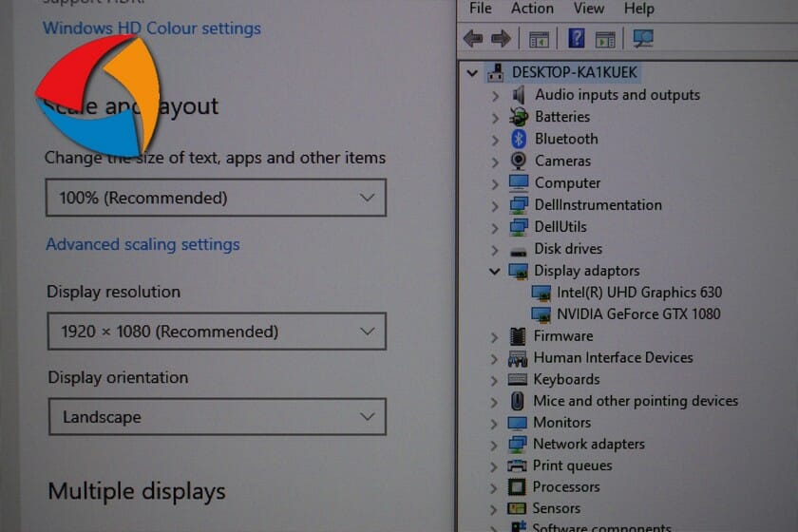The height and width of the screenshot is (532, 798).
Task: Select the DellInstrumentation label
Action: pyautogui.click(x=598, y=204)
